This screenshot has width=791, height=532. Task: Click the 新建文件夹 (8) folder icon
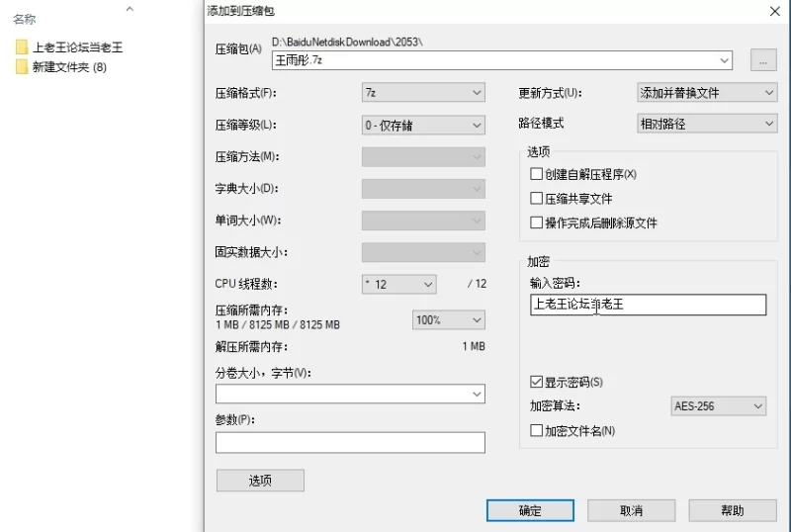(x=22, y=67)
